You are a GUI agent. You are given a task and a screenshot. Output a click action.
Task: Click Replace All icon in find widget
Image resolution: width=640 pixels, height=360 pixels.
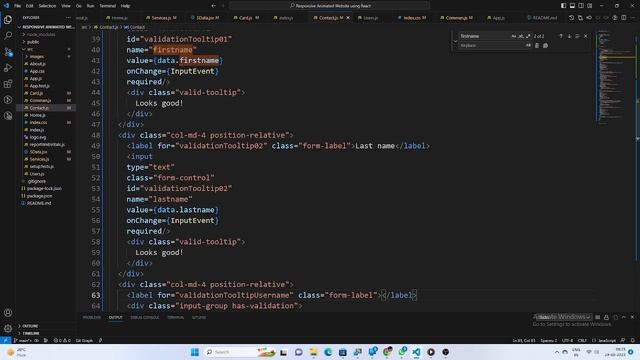click(x=546, y=46)
